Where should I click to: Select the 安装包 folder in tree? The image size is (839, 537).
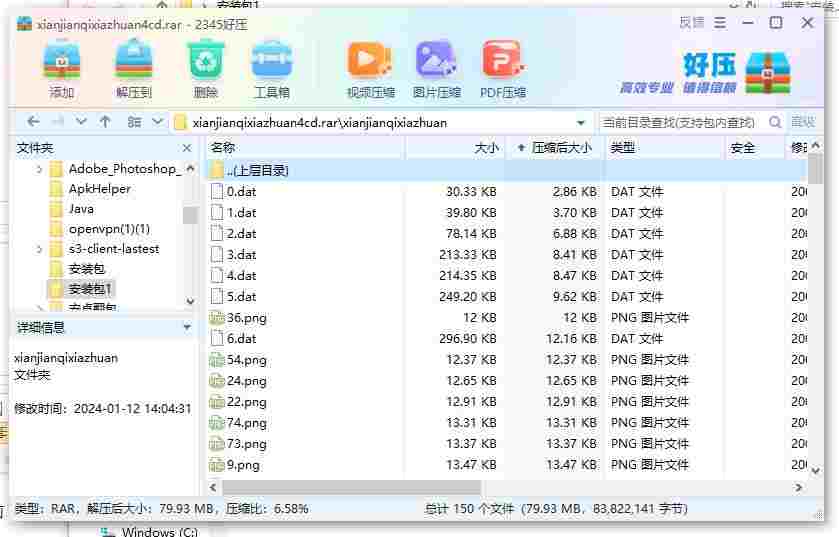click(87, 269)
